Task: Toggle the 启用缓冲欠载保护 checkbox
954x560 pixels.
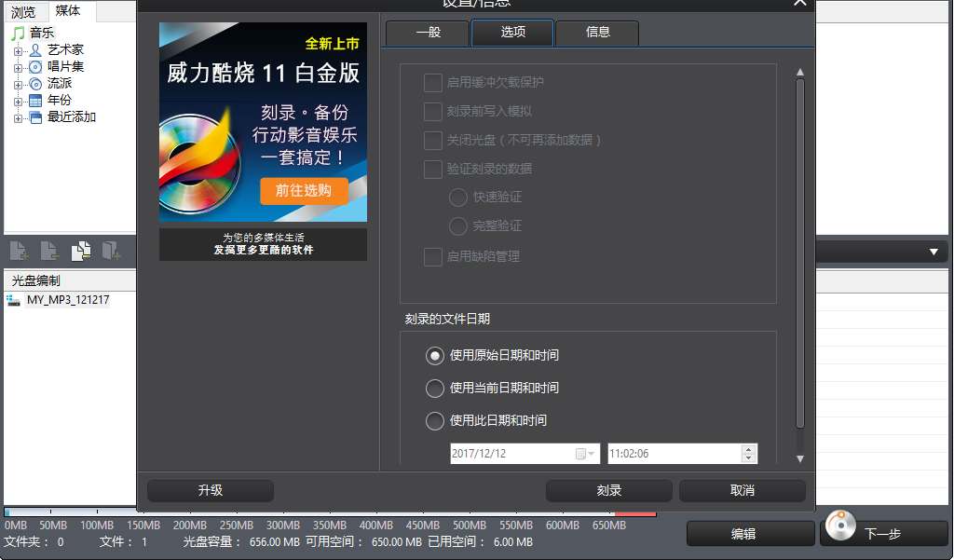Action: (432, 82)
